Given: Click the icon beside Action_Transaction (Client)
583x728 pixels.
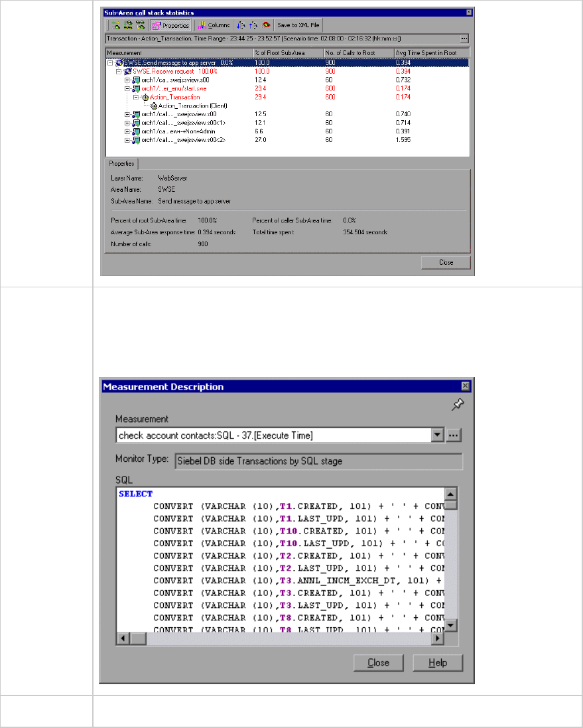Looking at the screenshot, I should click(x=154, y=106).
